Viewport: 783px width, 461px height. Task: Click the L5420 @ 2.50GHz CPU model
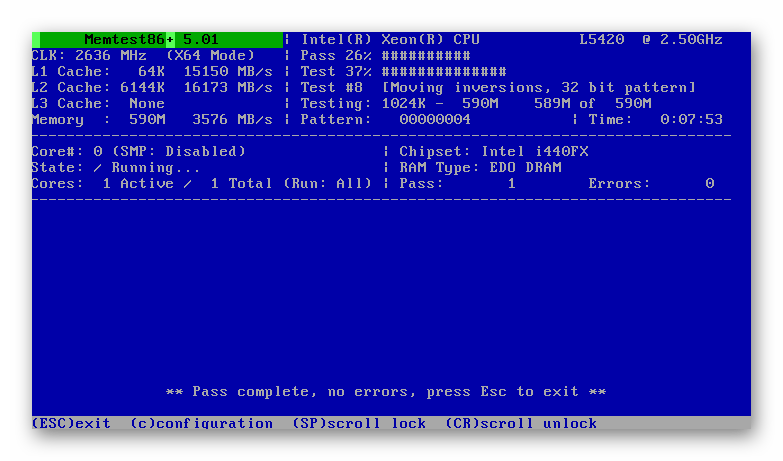(x=651, y=39)
